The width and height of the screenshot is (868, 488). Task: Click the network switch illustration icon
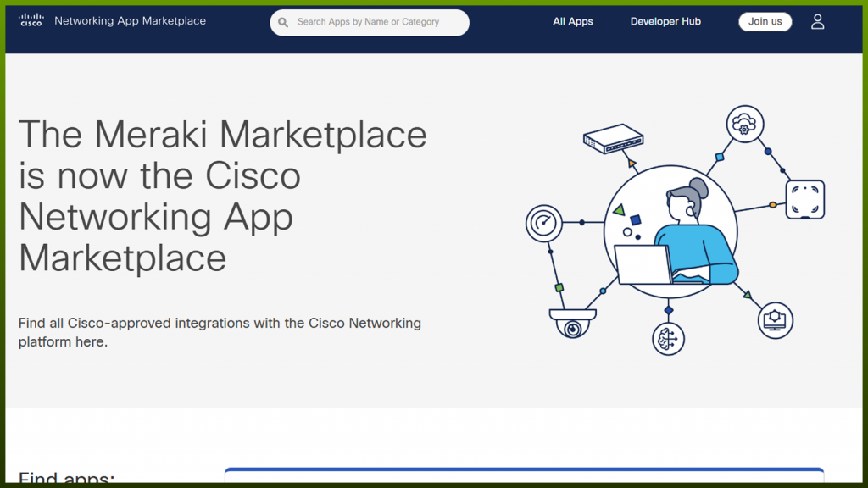(614, 138)
